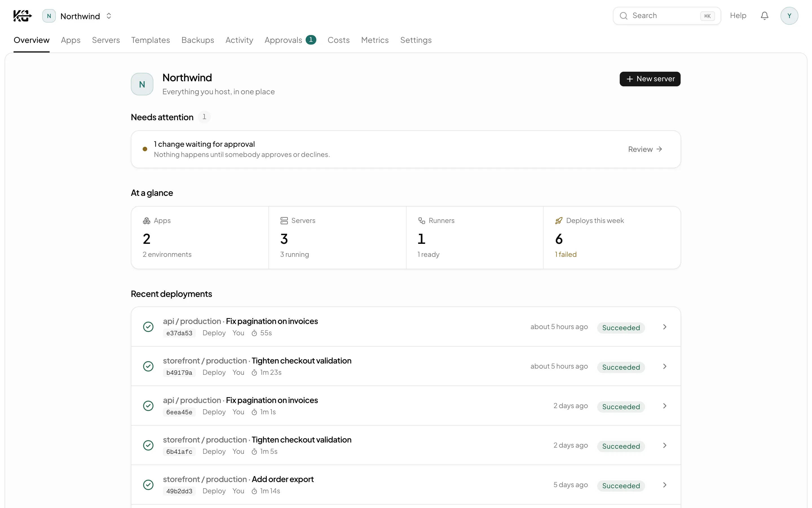Click the Runners icon in At a glance
This screenshot has width=812, height=508.
point(422,221)
